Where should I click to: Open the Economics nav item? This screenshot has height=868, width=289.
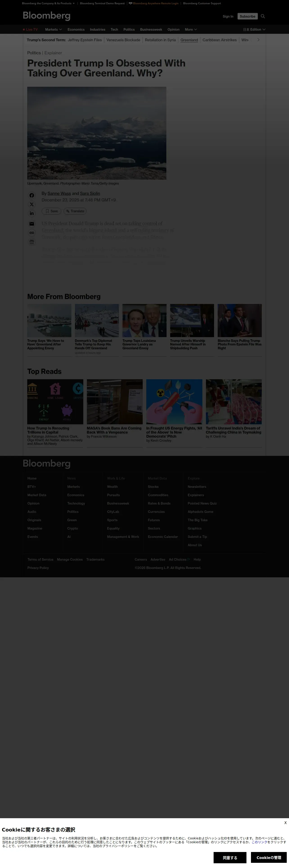pyautogui.click(x=76, y=30)
